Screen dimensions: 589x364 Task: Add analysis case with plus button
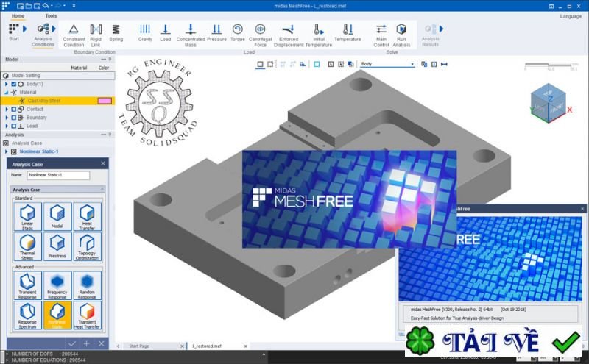[86, 343]
